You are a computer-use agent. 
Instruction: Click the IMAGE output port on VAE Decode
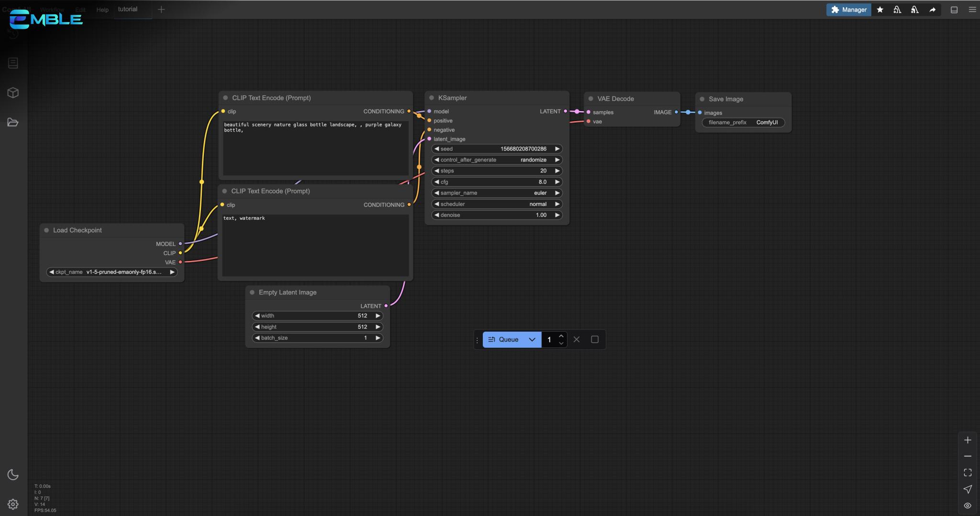676,112
